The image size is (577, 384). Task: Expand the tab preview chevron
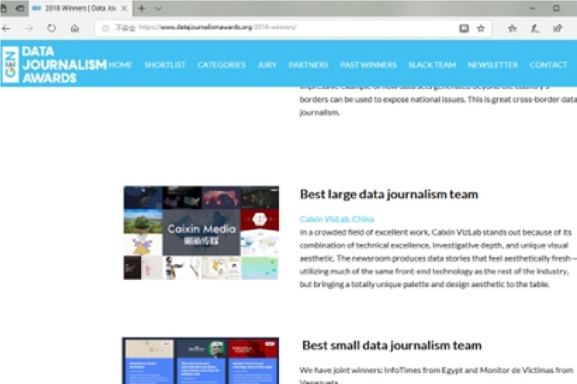pos(158,8)
